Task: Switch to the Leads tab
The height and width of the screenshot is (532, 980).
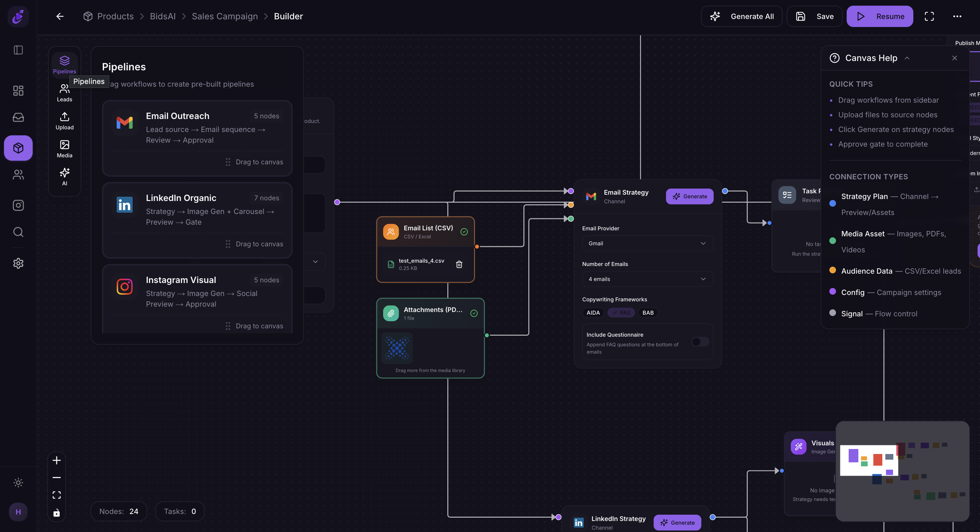Action: (64, 93)
